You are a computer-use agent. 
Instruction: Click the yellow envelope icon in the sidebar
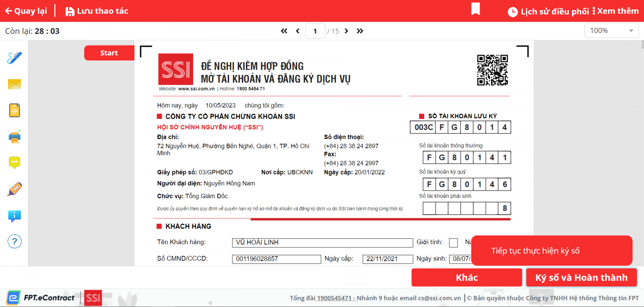(x=14, y=84)
